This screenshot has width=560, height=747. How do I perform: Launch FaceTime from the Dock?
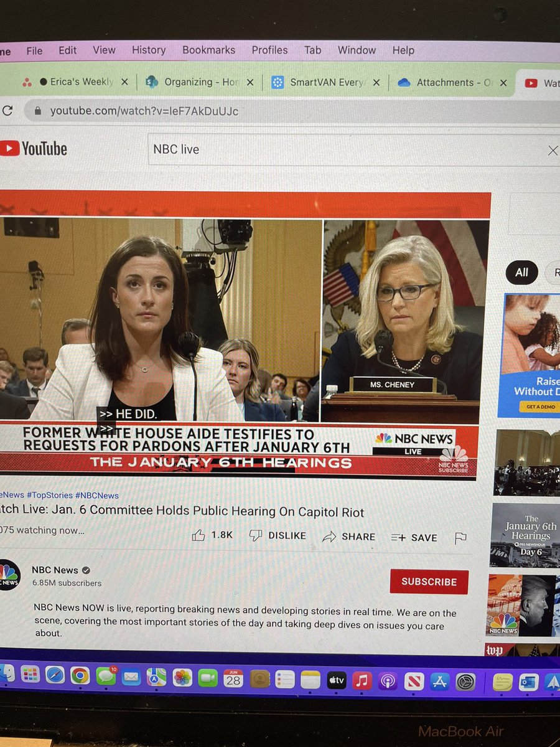pyautogui.click(x=207, y=679)
